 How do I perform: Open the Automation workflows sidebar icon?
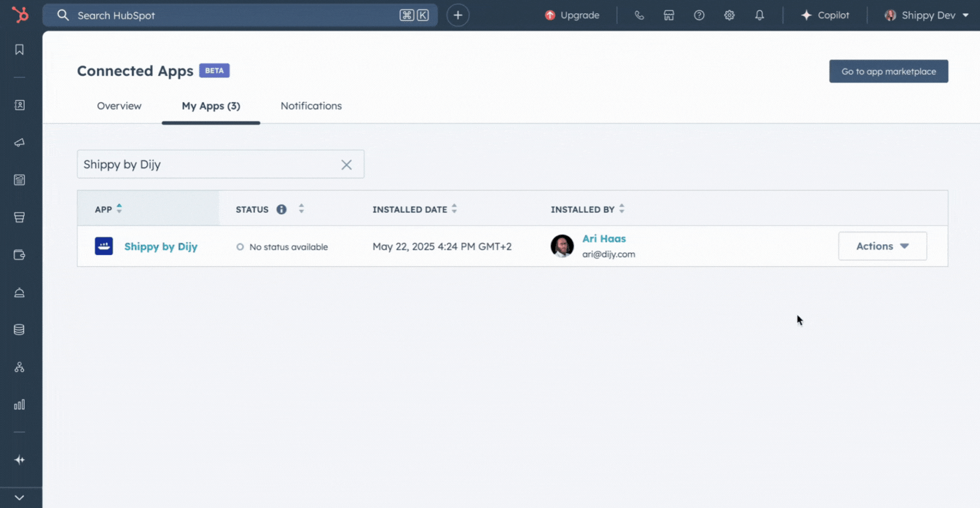(19, 367)
